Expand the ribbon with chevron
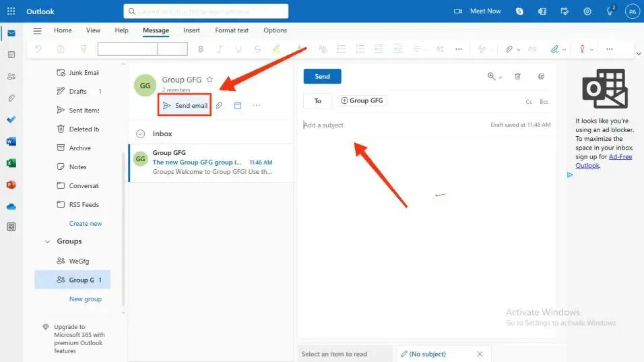 (639, 53)
